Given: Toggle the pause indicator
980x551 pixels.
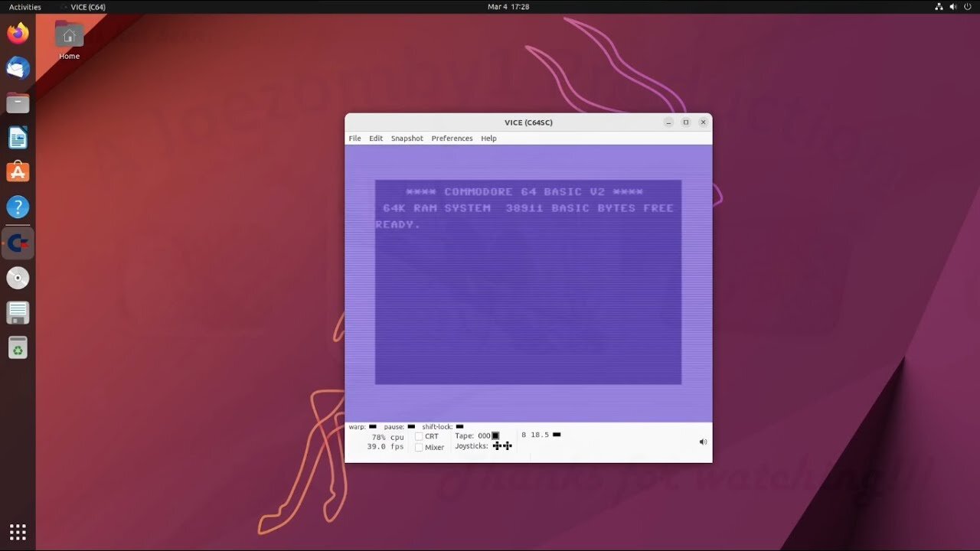Looking at the screenshot, I should 411,426.
